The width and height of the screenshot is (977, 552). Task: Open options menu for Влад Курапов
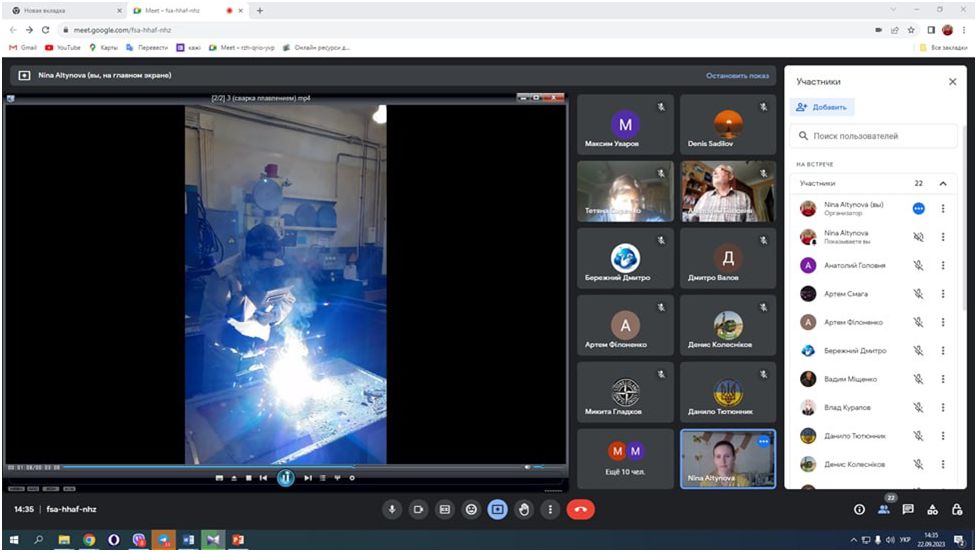point(943,407)
